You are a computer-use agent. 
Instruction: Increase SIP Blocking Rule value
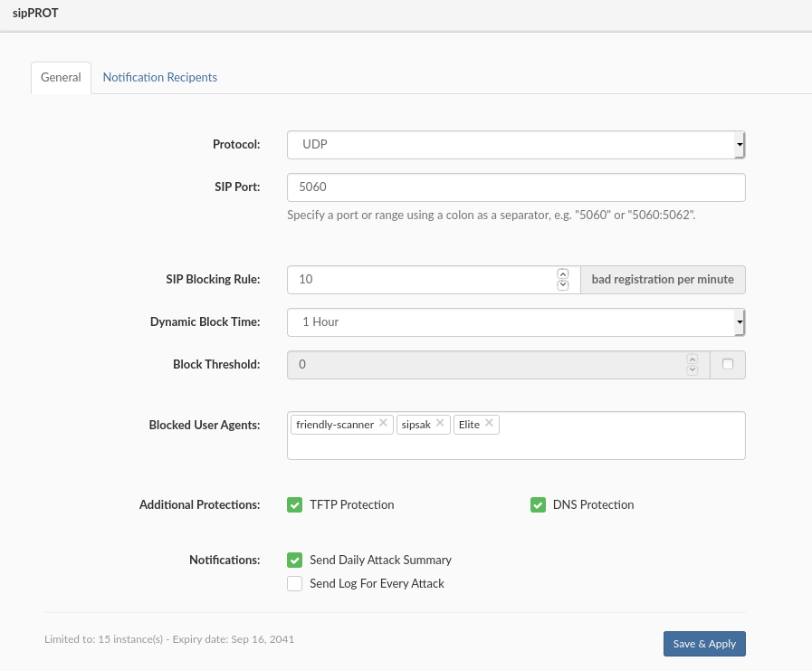click(562, 273)
